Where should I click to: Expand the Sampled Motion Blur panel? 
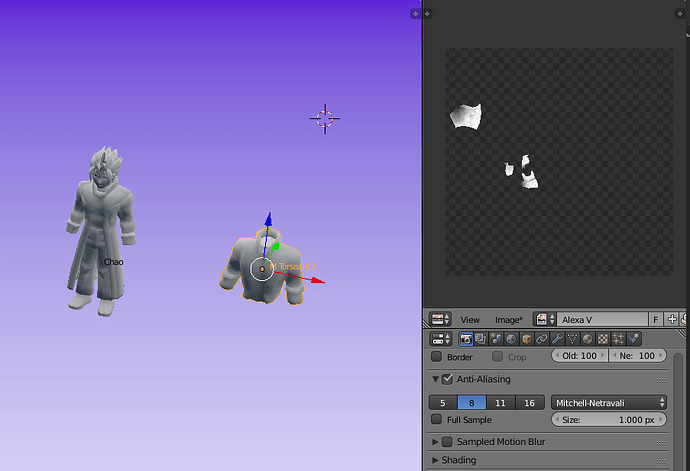435,442
